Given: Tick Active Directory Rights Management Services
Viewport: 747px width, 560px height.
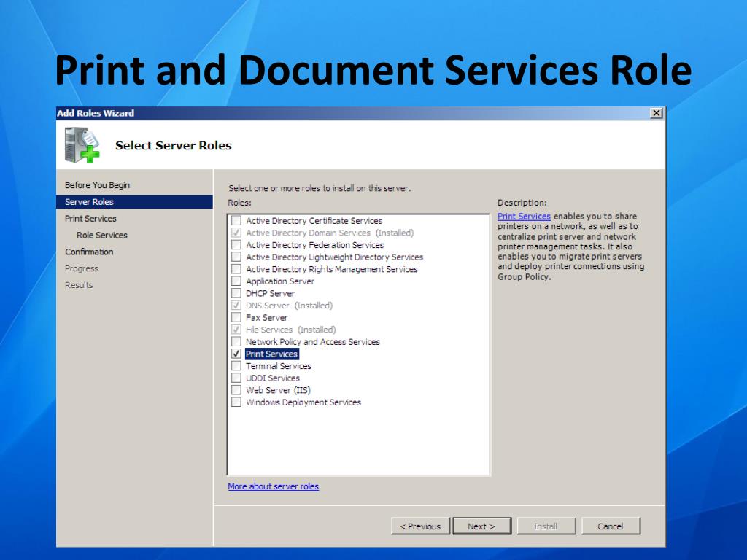Looking at the screenshot, I should (x=236, y=269).
